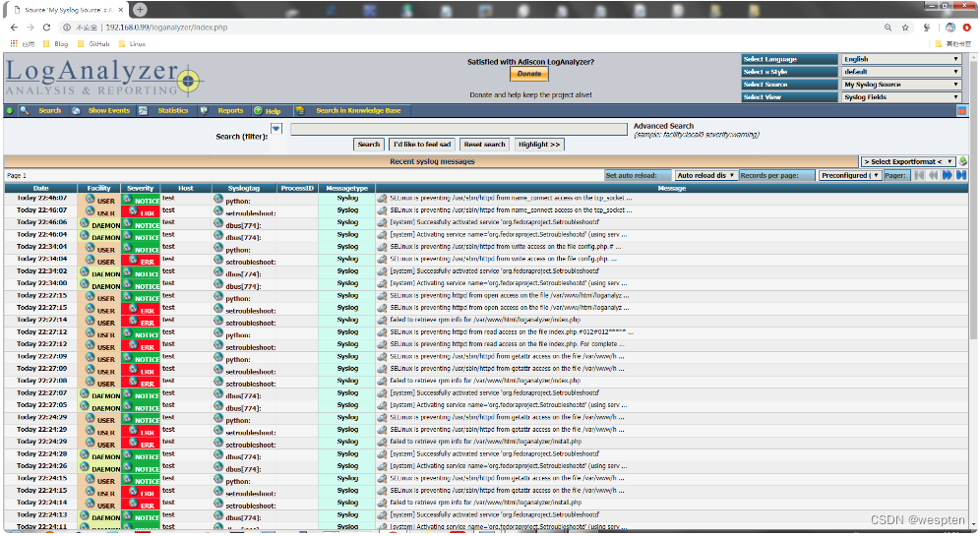Click the Statistics chart icon
Screen dimensions: 980x536
pos(143,110)
